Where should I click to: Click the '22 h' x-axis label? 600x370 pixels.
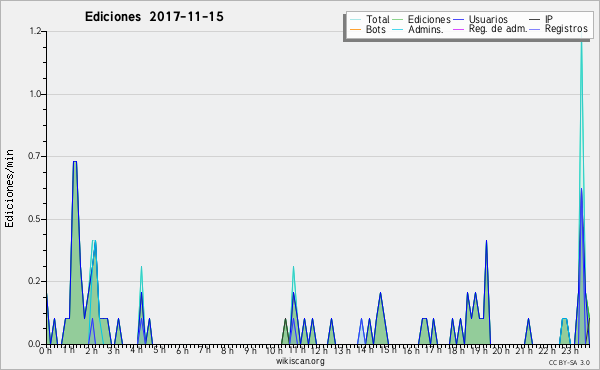(546, 350)
